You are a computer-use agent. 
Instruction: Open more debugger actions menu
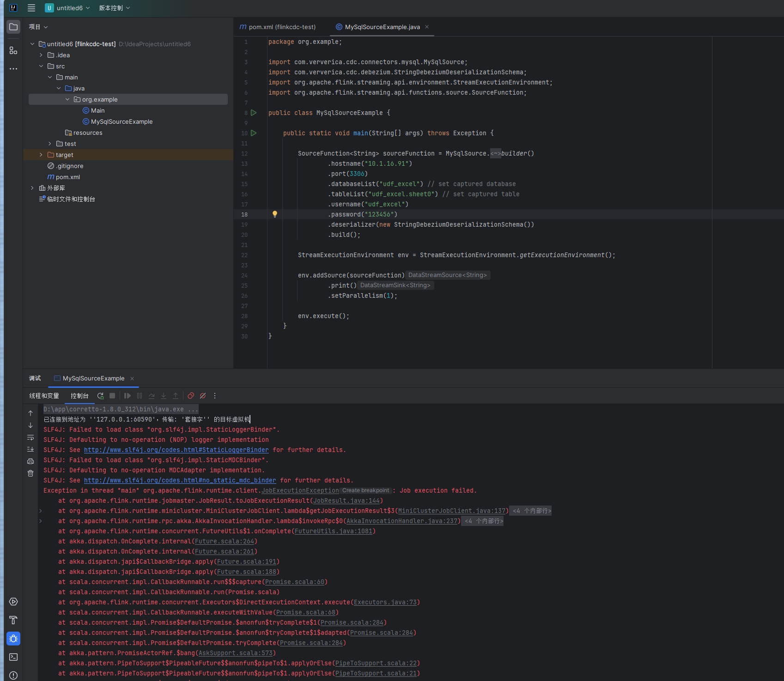[215, 396]
